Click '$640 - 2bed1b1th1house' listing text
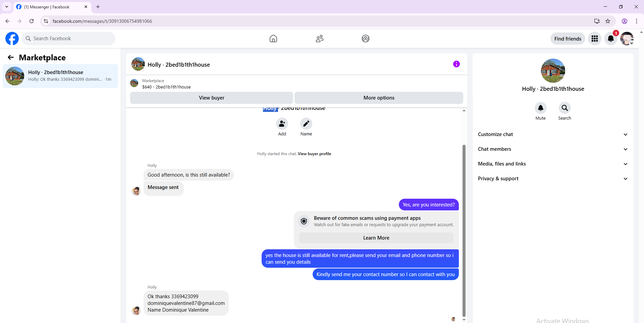 tap(166, 87)
